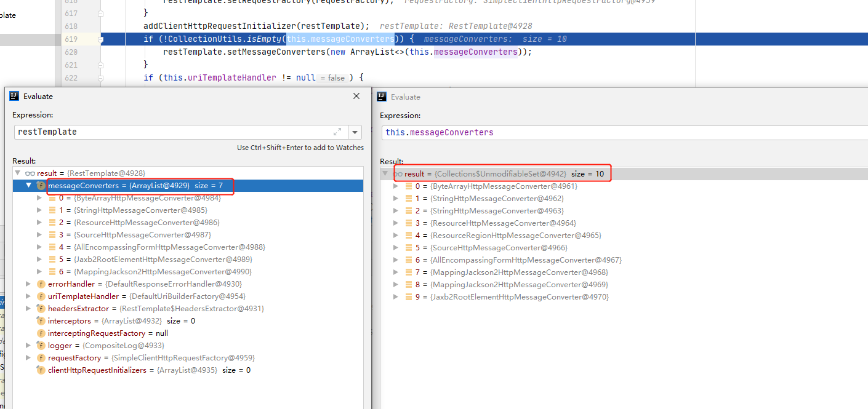Click fold marker on editor line 622
Screen dimensions: 868x409
pyautogui.click(x=100, y=78)
